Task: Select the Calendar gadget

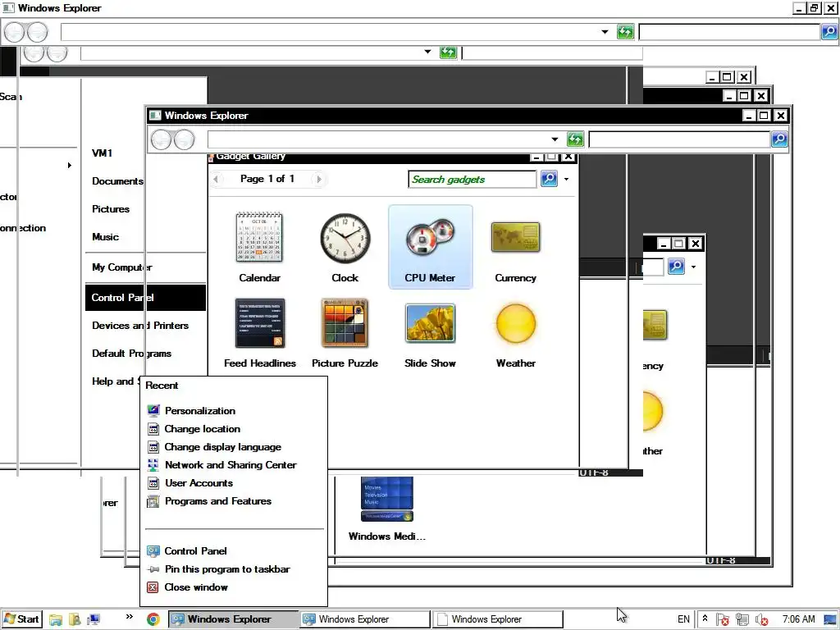Action: (260, 247)
